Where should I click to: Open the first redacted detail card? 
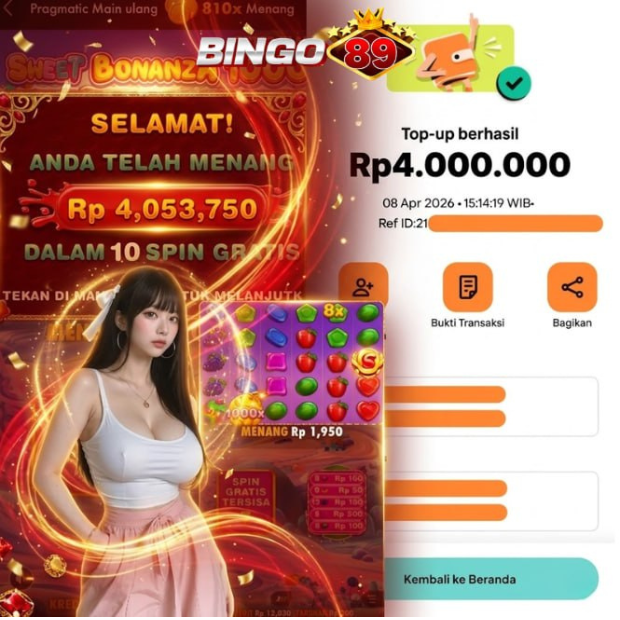491,406
